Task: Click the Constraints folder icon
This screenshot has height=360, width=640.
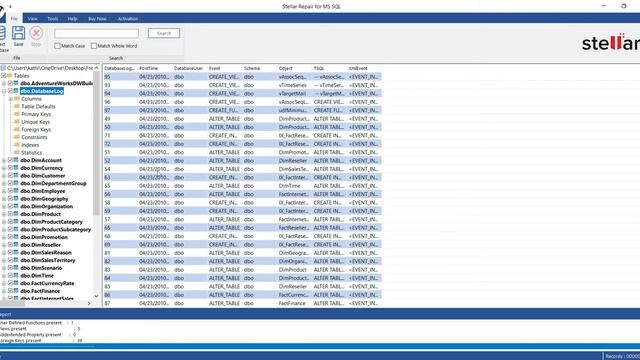Action: point(17,137)
